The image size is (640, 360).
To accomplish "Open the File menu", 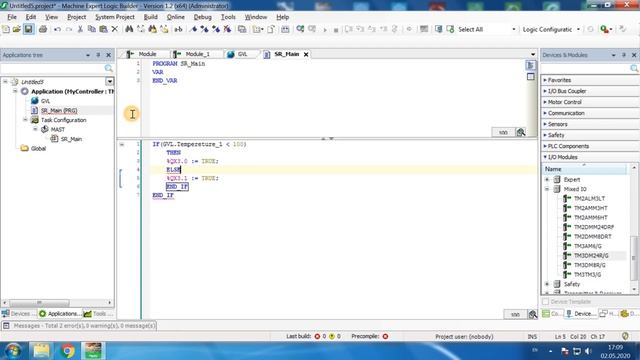I will coord(12,17).
